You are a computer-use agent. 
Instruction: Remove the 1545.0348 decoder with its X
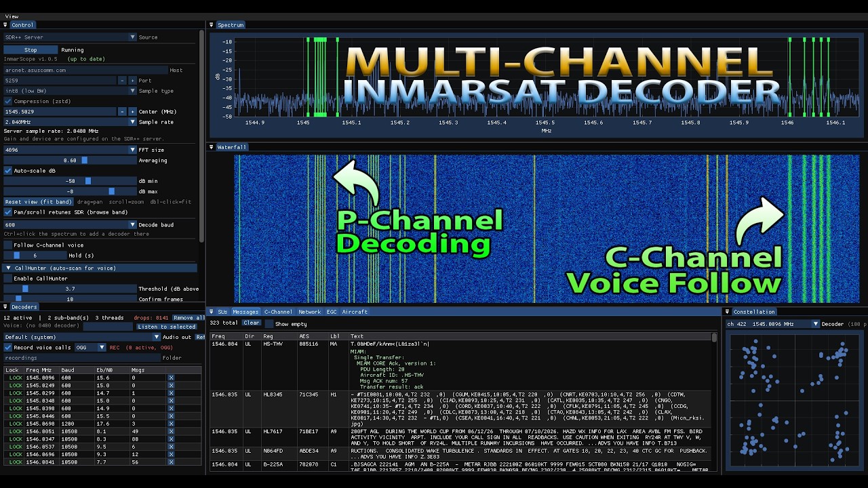pyautogui.click(x=171, y=401)
